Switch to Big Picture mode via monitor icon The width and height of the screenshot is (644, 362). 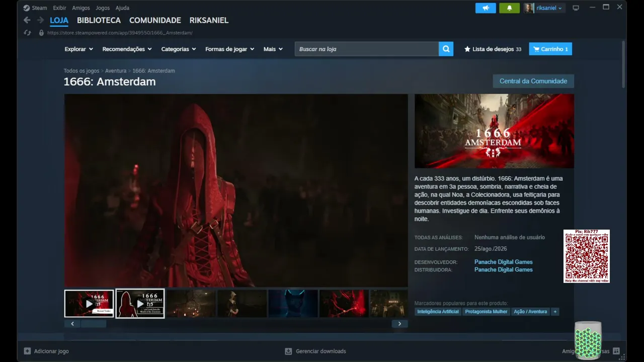tap(576, 8)
